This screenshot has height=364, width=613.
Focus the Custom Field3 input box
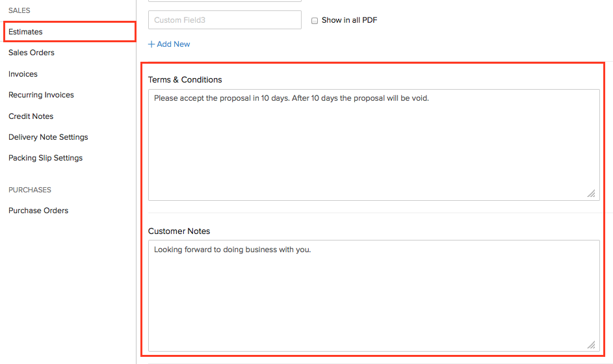pos(224,20)
